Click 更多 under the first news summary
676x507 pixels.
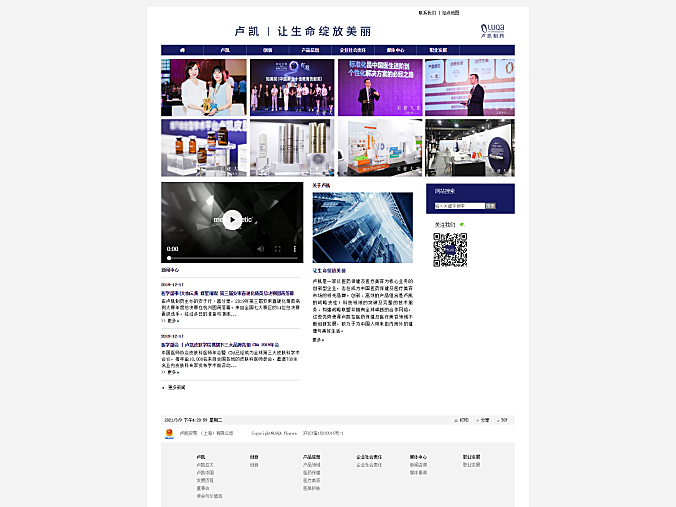click(x=173, y=321)
